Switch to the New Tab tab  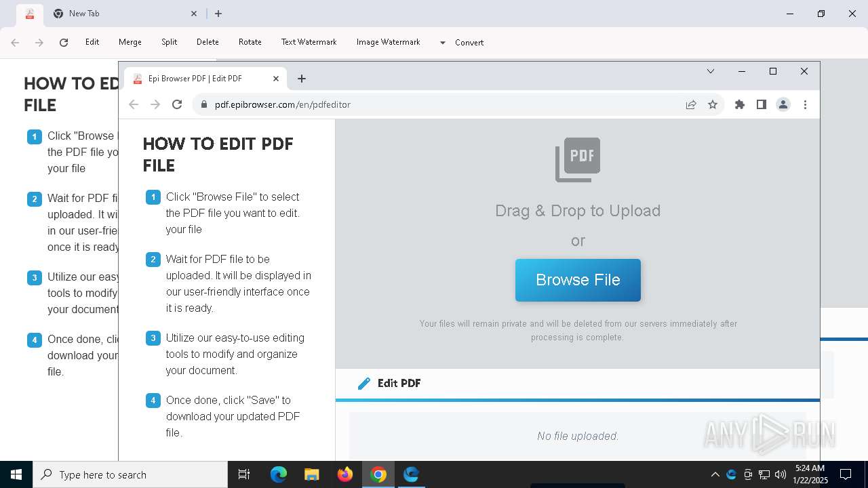125,14
